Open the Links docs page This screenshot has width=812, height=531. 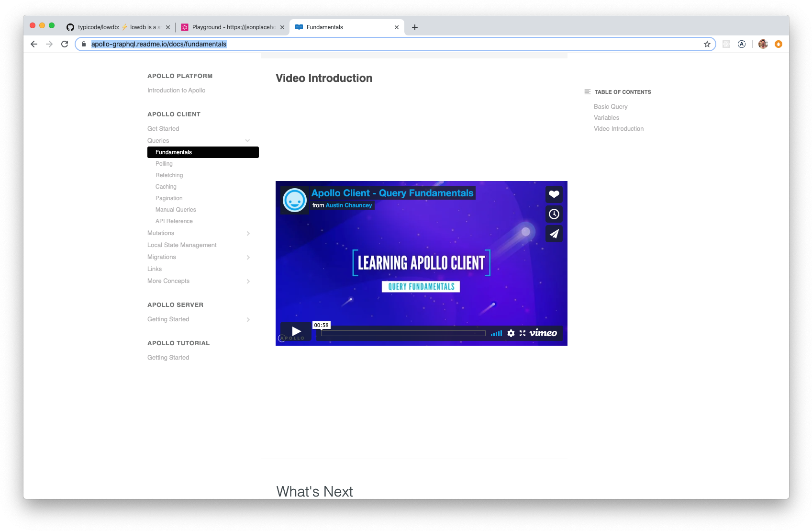155,269
